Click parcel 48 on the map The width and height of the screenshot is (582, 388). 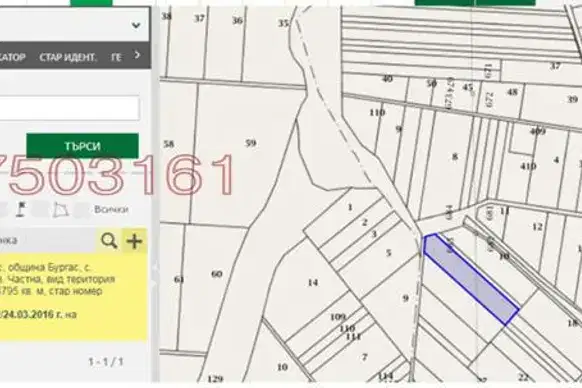click(513, 92)
